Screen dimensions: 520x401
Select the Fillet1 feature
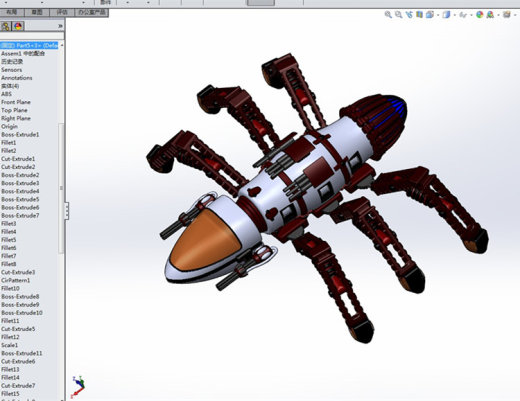[x=9, y=143]
